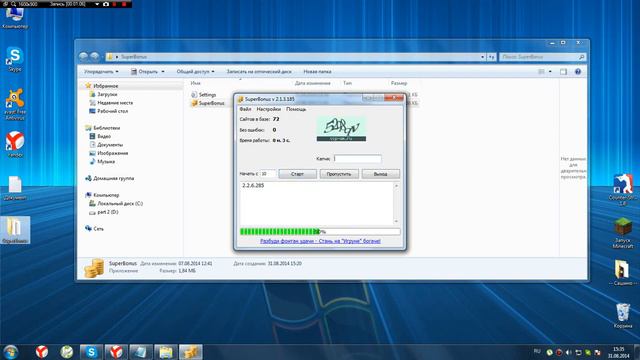Refresh the Explorer address bar
Screen dimensions: 640x360
tap(492, 57)
